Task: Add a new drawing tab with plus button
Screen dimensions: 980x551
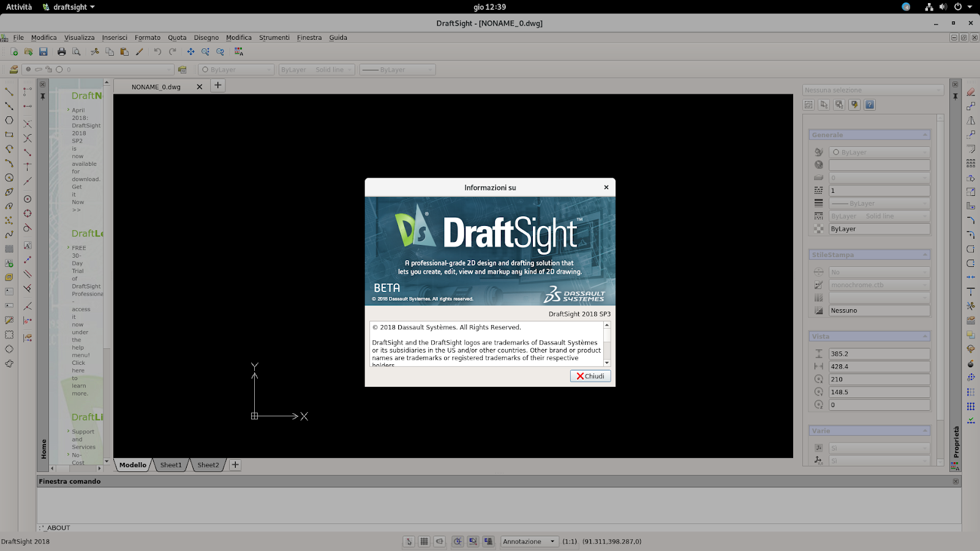Action: tap(217, 86)
